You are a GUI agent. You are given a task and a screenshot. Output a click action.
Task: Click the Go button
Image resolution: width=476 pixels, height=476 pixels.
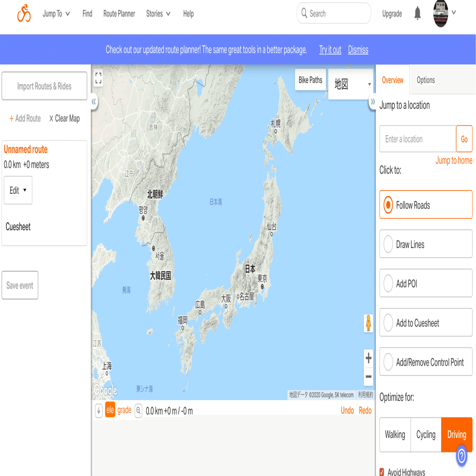pyautogui.click(x=464, y=139)
